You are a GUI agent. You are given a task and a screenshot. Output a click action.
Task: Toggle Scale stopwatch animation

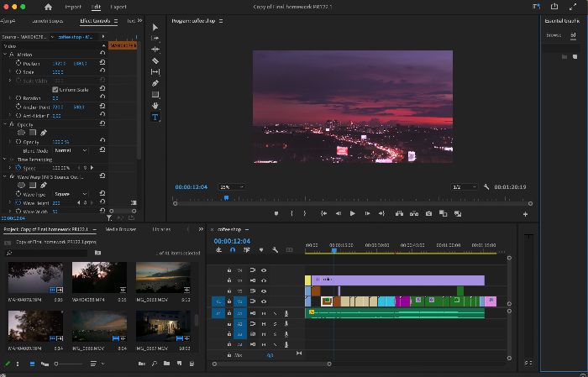[18, 71]
